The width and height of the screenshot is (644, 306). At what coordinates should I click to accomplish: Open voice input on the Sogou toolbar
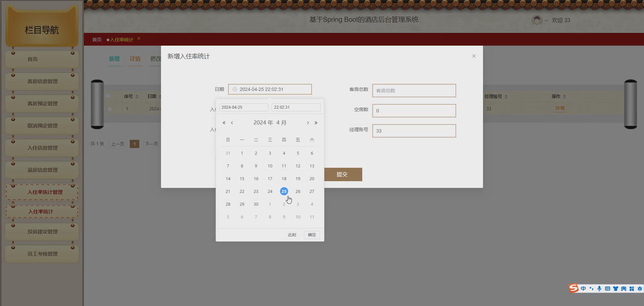point(599,289)
